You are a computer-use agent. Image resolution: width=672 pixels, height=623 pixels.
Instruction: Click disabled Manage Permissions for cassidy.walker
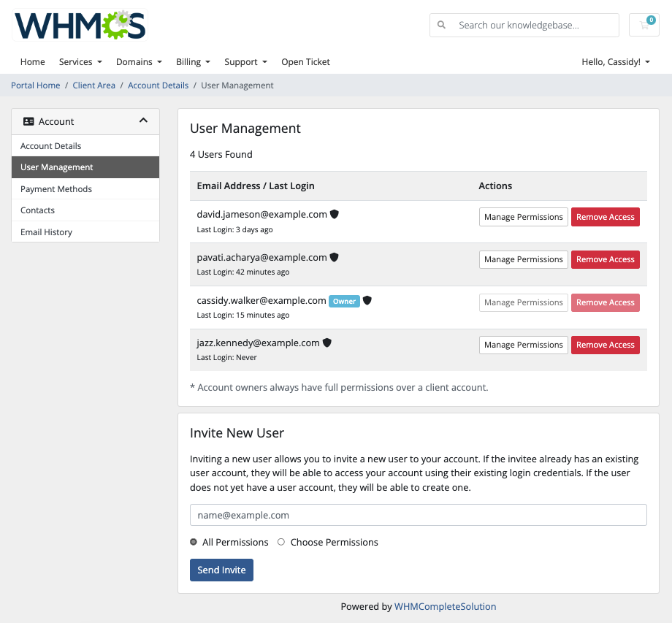(x=523, y=302)
